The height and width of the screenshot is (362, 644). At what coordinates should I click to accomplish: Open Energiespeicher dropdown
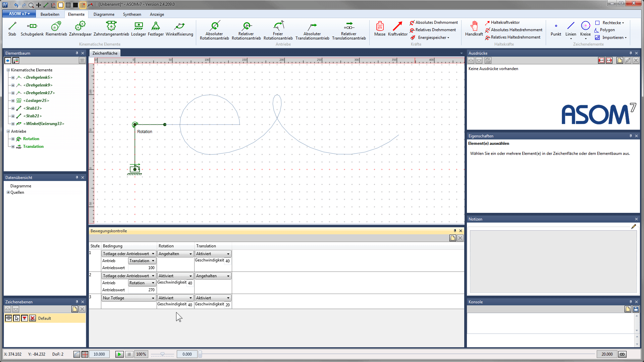pos(431,38)
